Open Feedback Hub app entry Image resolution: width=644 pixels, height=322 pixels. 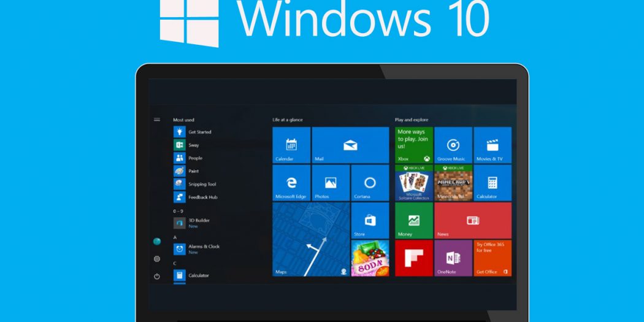pos(196,197)
